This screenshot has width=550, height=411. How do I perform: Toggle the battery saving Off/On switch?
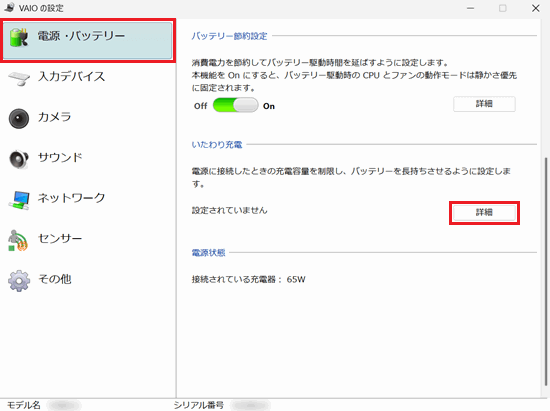[x=235, y=105]
